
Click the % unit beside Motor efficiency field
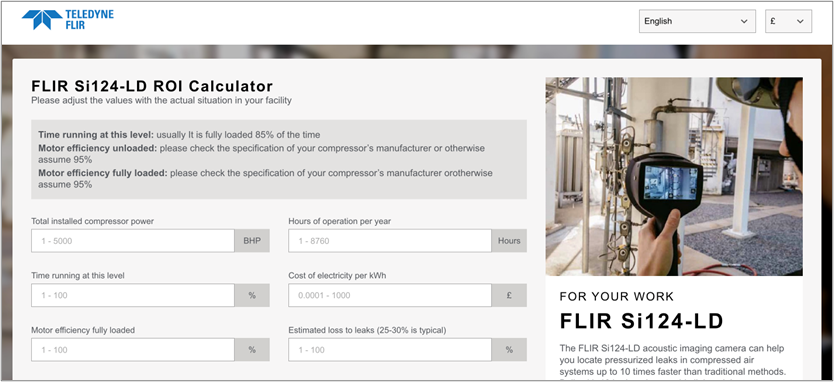(252, 350)
